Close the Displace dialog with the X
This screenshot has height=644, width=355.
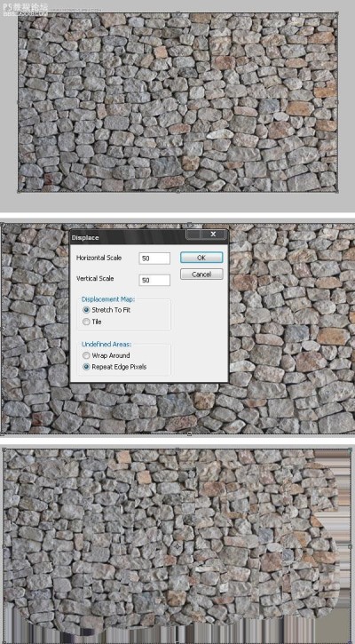click(213, 235)
